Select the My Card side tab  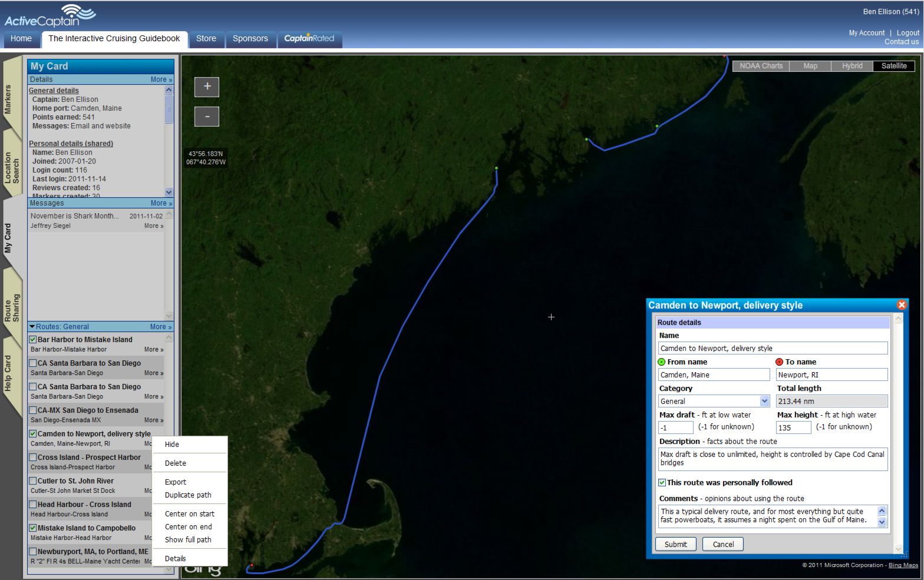tap(8, 238)
